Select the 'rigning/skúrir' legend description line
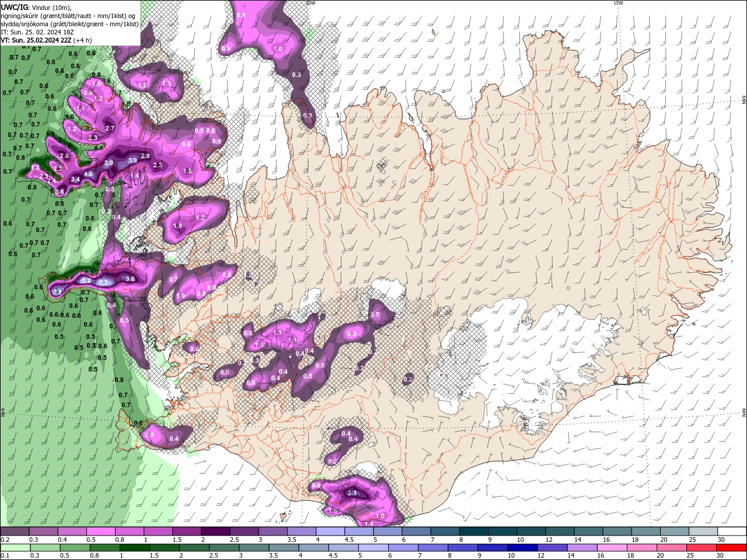Viewport: 747px width, 560px height. pos(68,15)
